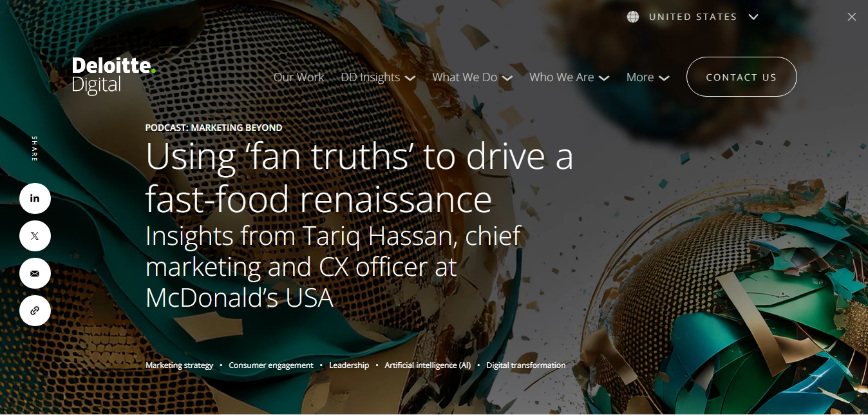Share article via LinkedIn icon
This screenshot has width=868, height=415.
tap(35, 198)
